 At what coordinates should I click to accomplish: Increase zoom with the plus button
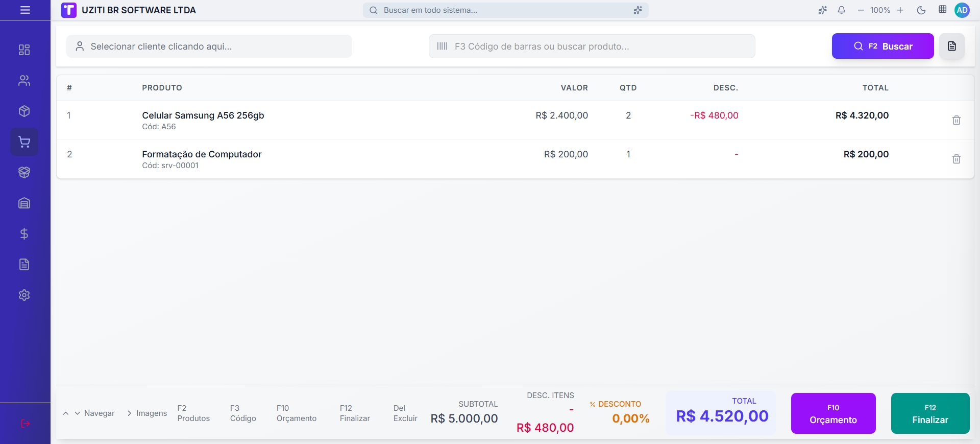(x=900, y=10)
